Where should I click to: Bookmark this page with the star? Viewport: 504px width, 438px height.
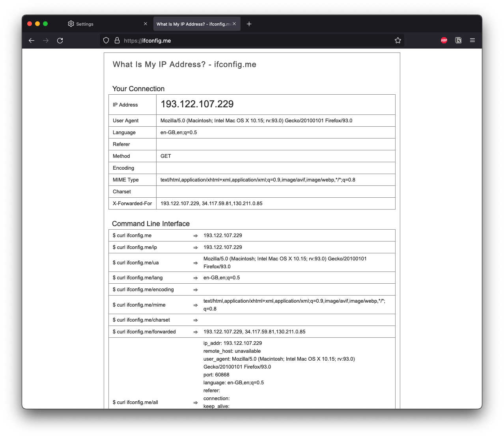click(398, 40)
